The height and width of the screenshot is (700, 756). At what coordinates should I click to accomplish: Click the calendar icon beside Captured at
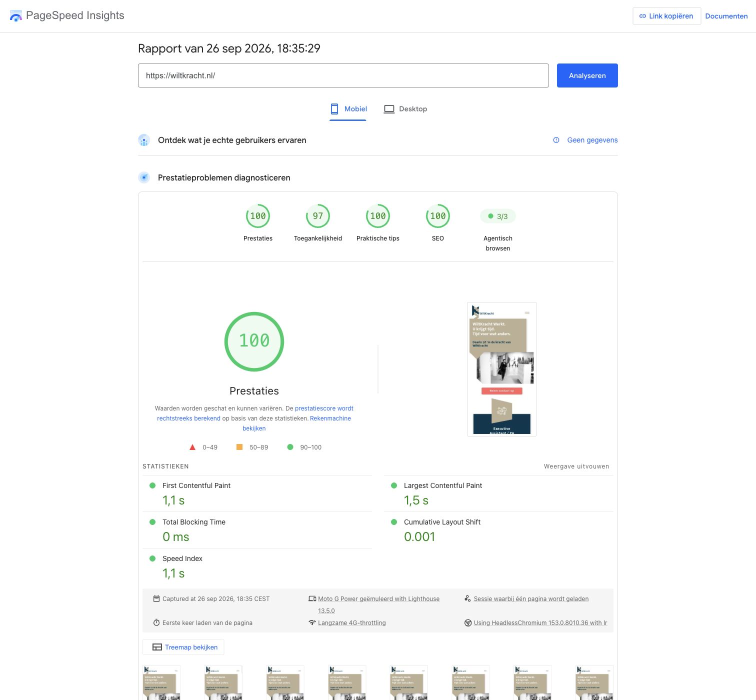pyautogui.click(x=156, y=598)
